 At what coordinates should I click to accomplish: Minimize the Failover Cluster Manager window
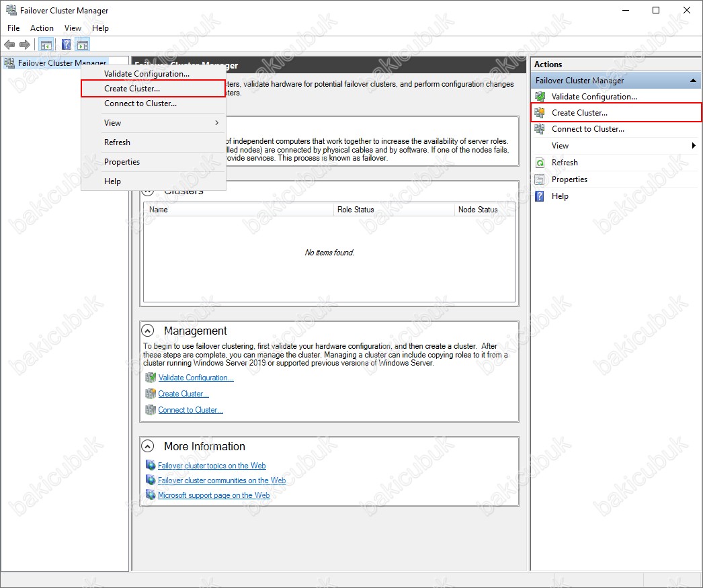coord(626,10)
